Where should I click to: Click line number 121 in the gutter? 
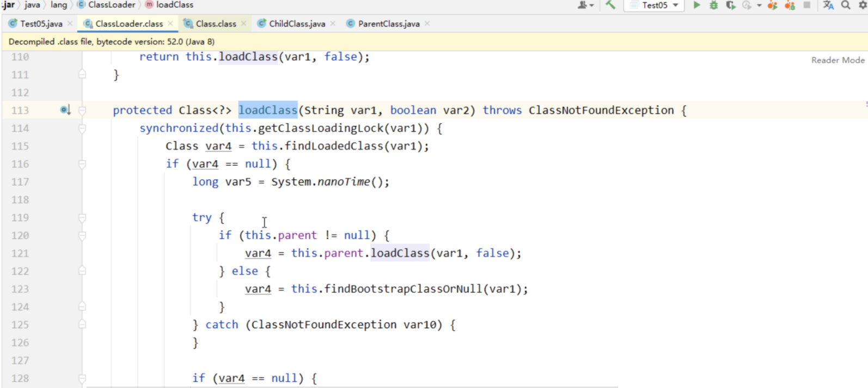[x=20, y=253]
